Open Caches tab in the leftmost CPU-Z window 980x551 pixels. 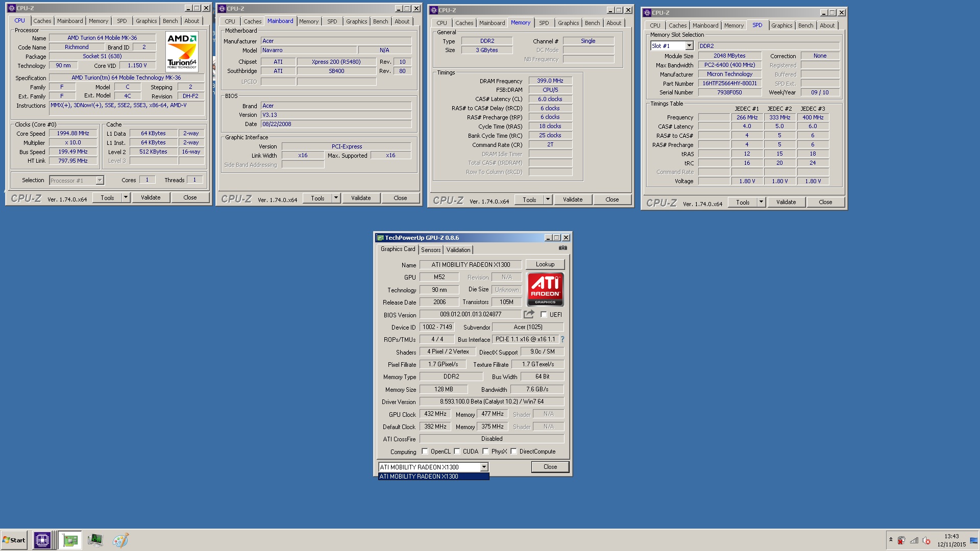pyautogui.click(x=42, y=21)
